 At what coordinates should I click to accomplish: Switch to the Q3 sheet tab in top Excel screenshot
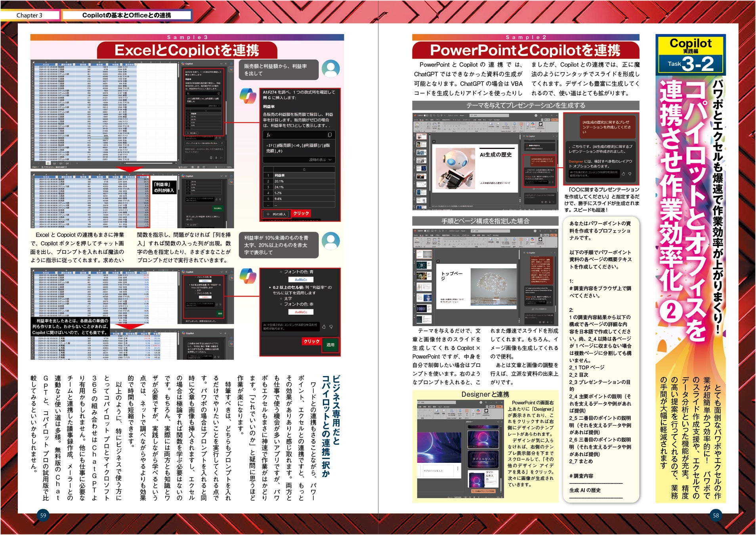(x=61, y=163)
